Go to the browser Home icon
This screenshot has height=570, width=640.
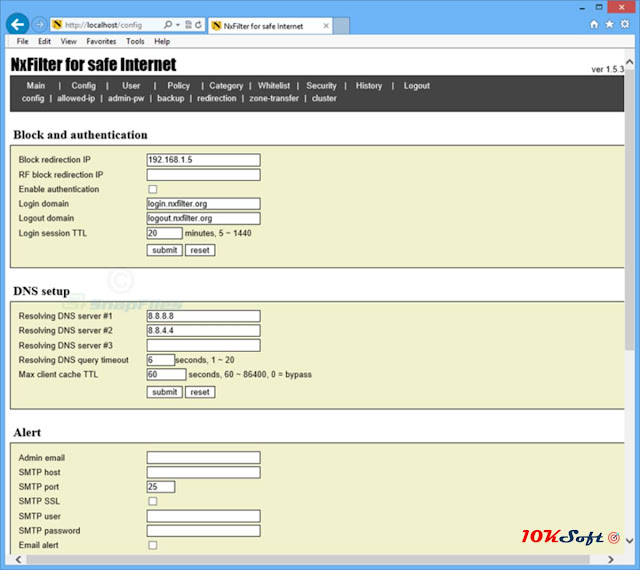[x=594, y=24]
